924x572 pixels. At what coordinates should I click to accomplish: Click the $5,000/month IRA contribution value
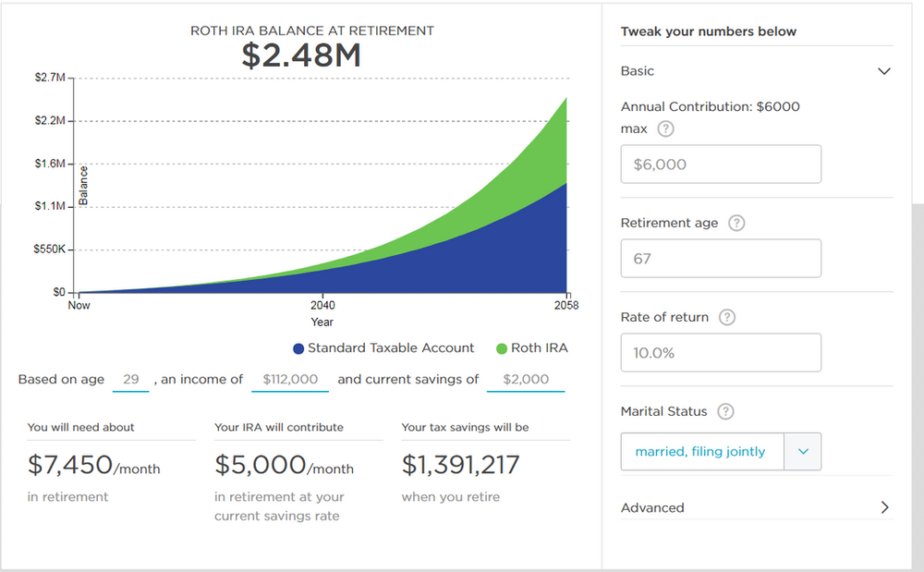pos(284,465)
